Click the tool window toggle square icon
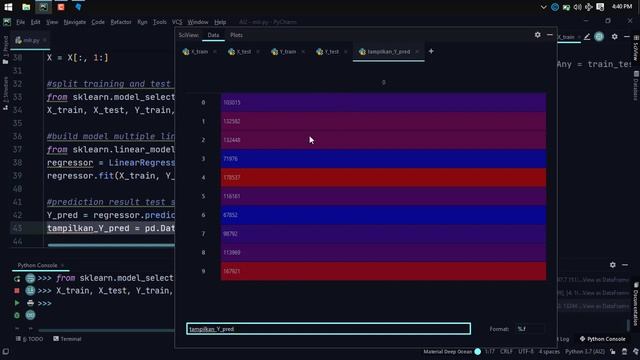This screenshot has height=360, width=640. (x=6, y=351)
